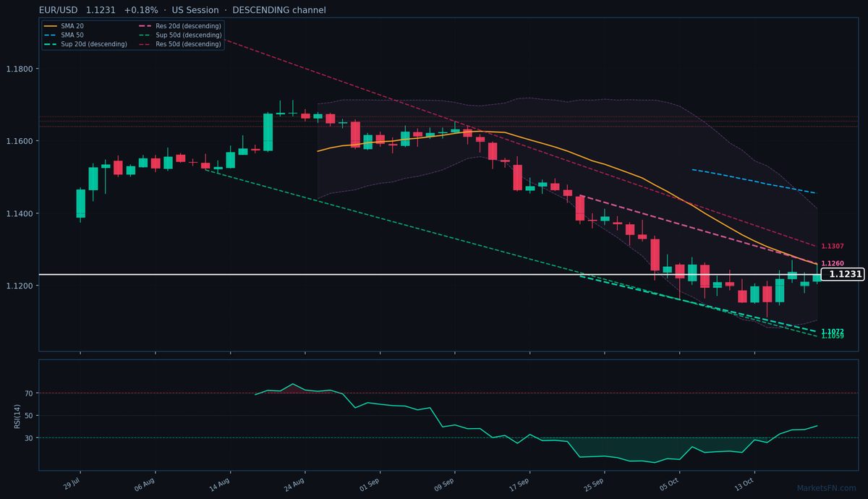The width and height of the screenshot is (868, 499).
Task: Click the first green candle at the chart's left
Action: coord(80,203)
